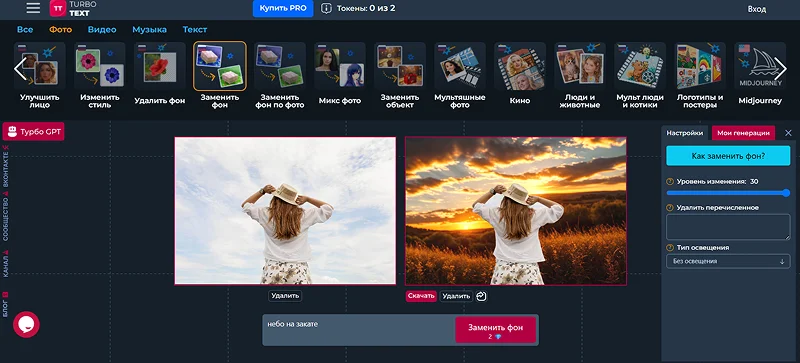Open the chat support bubble
Viewport: 800px width, 363px height.
pos(26,324)
